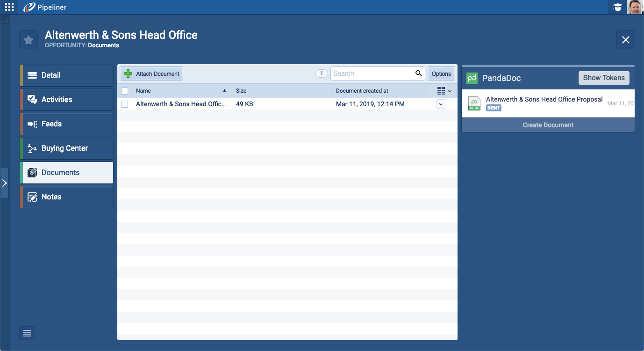Click the favorite star icon

point(29,40)
